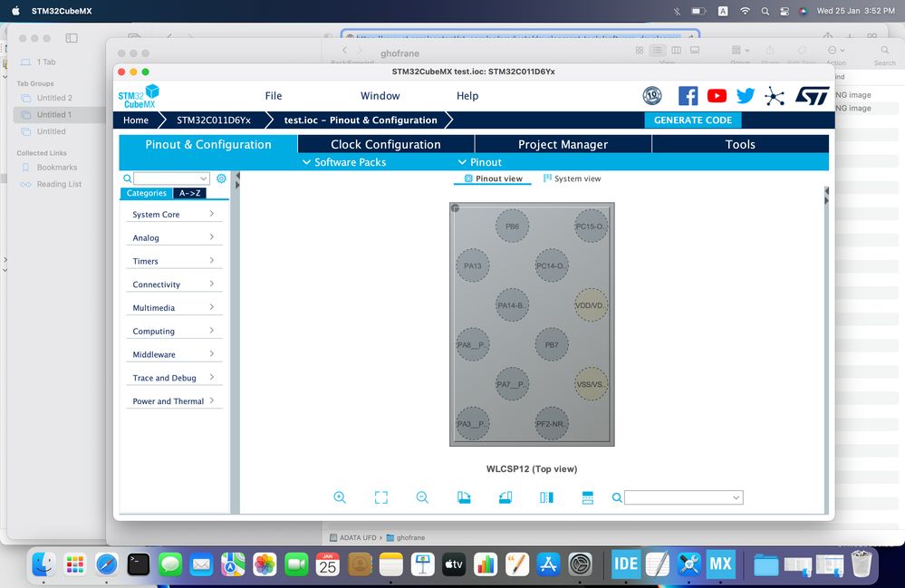
Task: Click the test.ioc Pinout & Configuration breadcrumb
Action: pyautogui.click(x=361, y=120)
